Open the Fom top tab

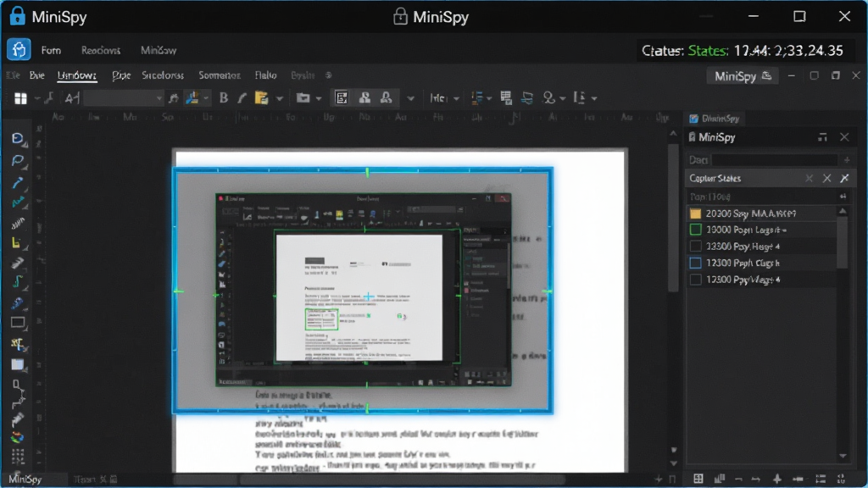(51, 50)
